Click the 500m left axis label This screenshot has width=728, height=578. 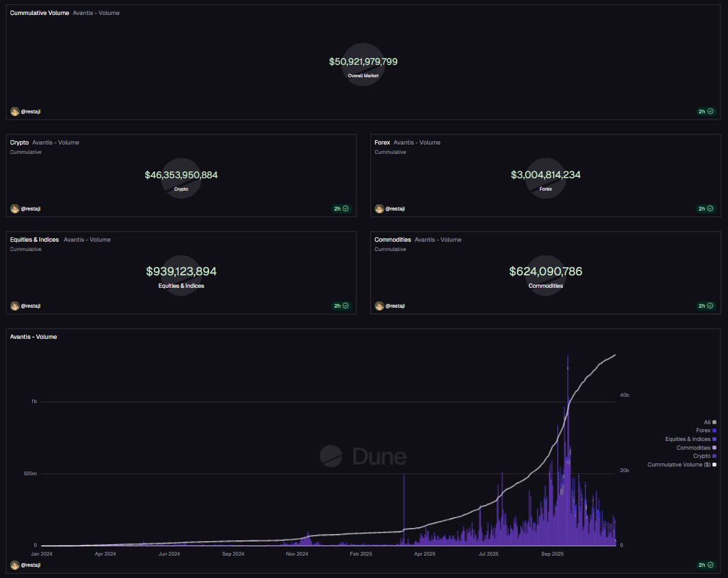point(30,473)
